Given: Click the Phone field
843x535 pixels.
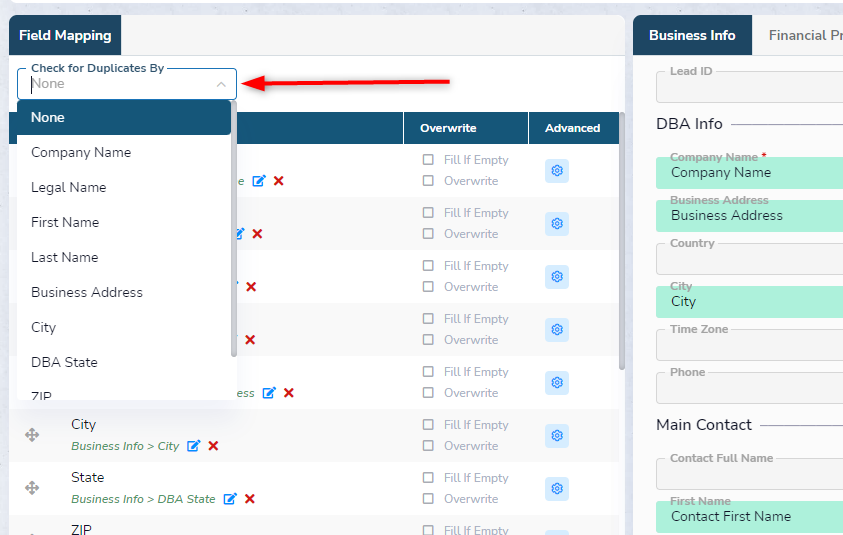Looking at the screenshot, I should 749,388.
